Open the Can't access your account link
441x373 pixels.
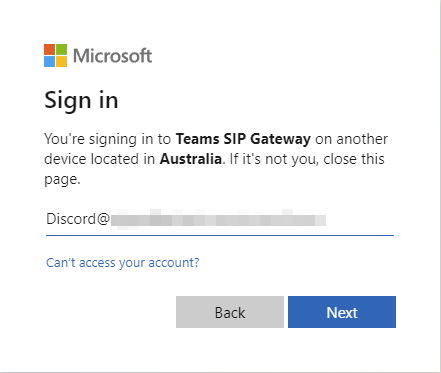click(123, 263)
